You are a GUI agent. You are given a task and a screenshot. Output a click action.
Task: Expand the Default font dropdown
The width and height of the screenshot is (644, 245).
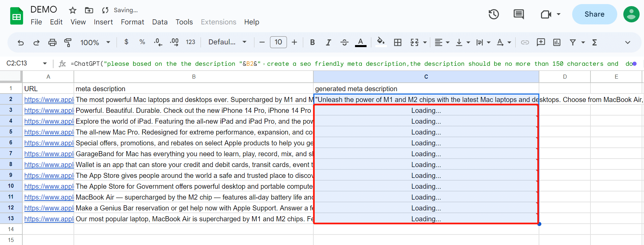pyautogui.click(x=227, y=42)
